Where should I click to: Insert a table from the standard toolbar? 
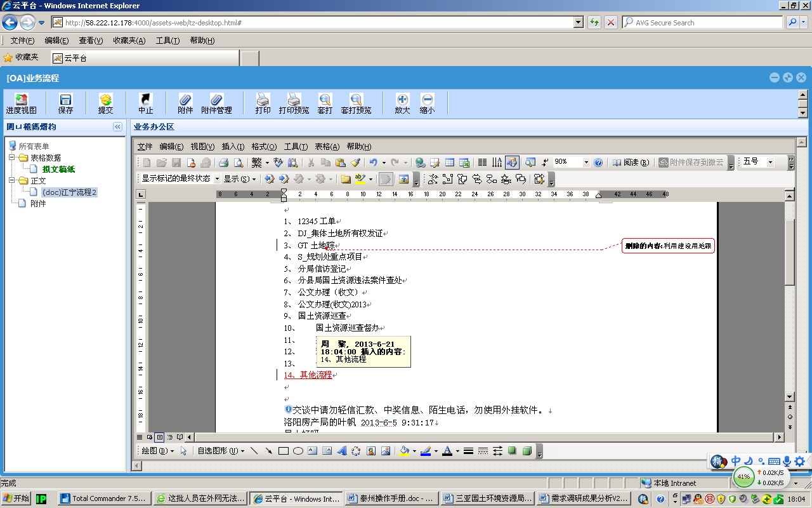click(450, 163)
